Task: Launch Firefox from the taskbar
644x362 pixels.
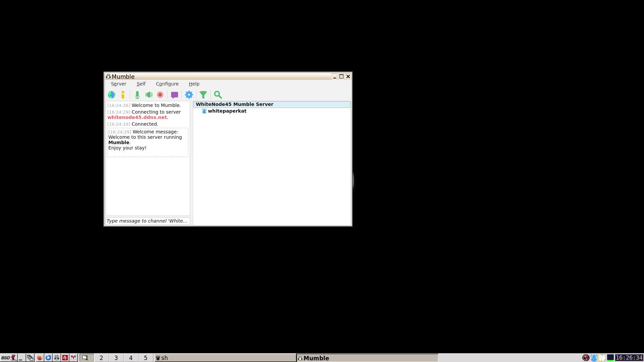Action: pyautogui.click(x=40, y=358)
